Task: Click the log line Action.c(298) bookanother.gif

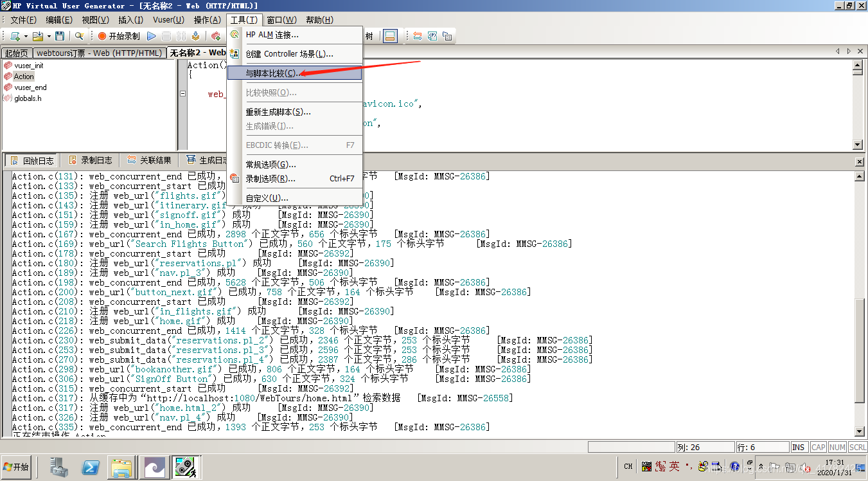Action: coord(271,369)
